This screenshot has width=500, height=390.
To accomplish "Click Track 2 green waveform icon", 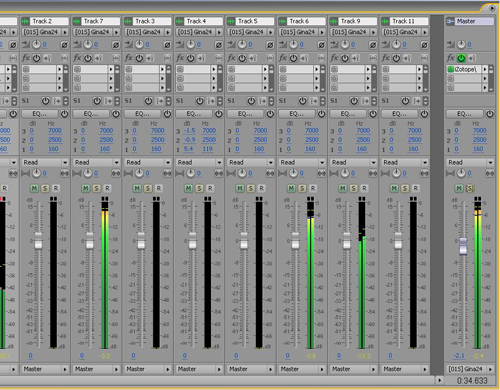I will coord(25,21).
